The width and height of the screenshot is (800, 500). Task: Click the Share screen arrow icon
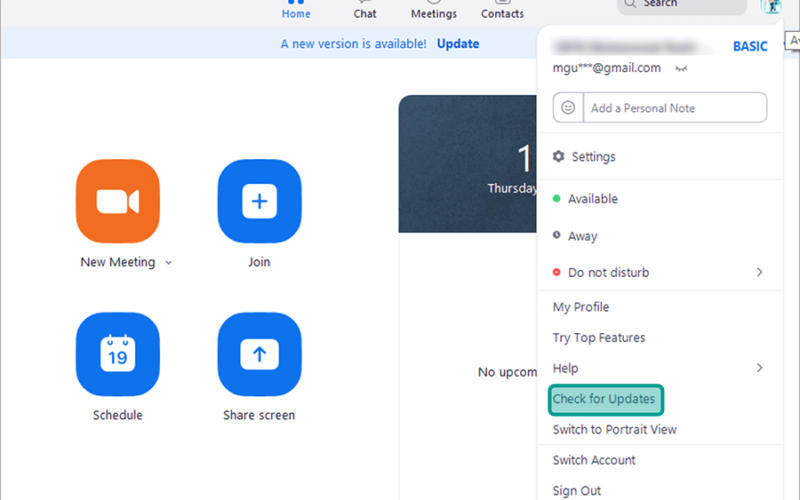tap(259, 354)
